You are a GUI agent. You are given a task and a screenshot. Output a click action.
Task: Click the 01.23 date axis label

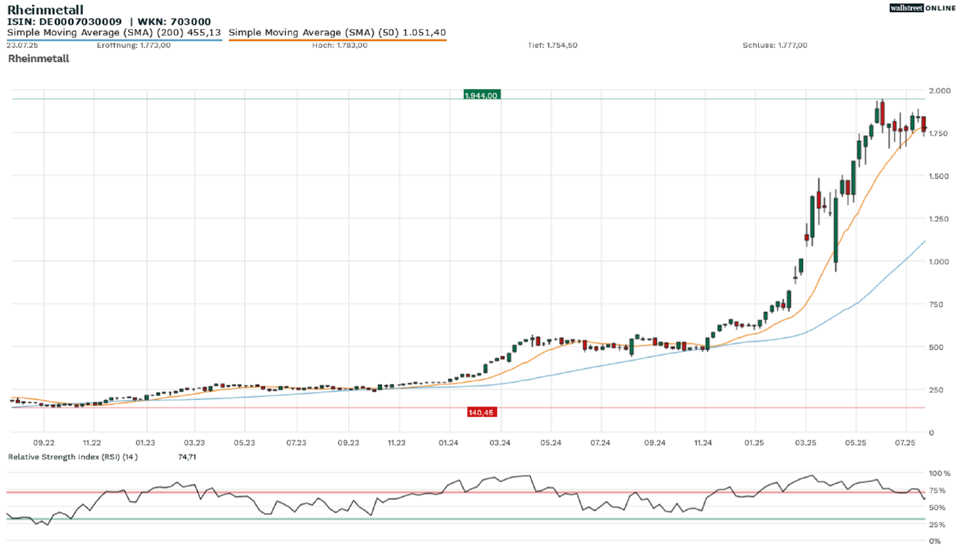point(145,443)
